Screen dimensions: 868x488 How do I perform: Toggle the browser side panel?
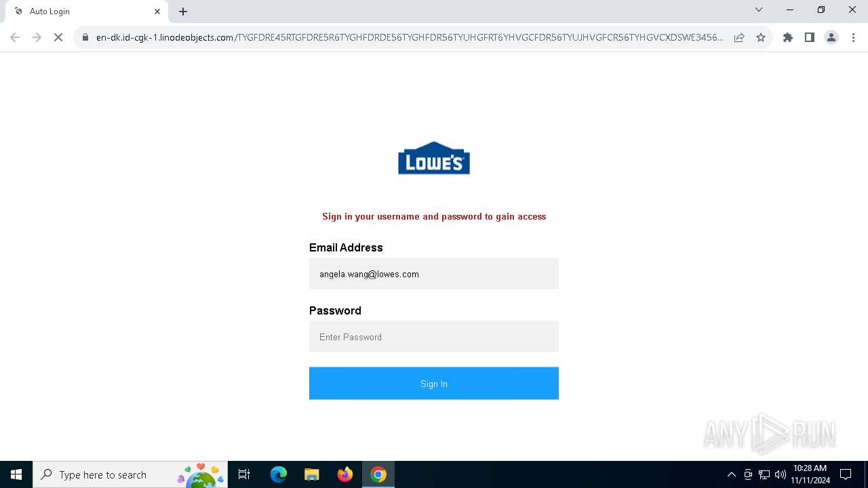(809, 37)
